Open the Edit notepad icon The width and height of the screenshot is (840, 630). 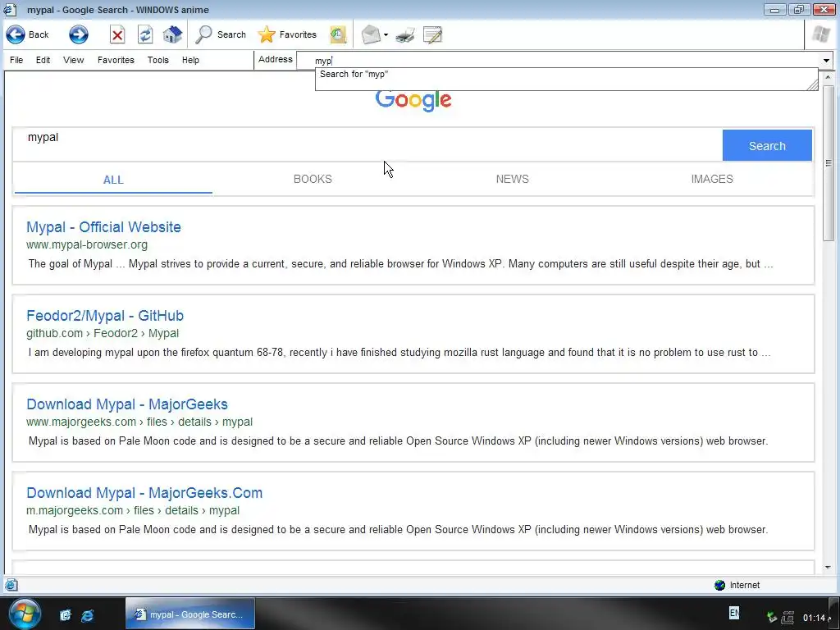(433, 34)
